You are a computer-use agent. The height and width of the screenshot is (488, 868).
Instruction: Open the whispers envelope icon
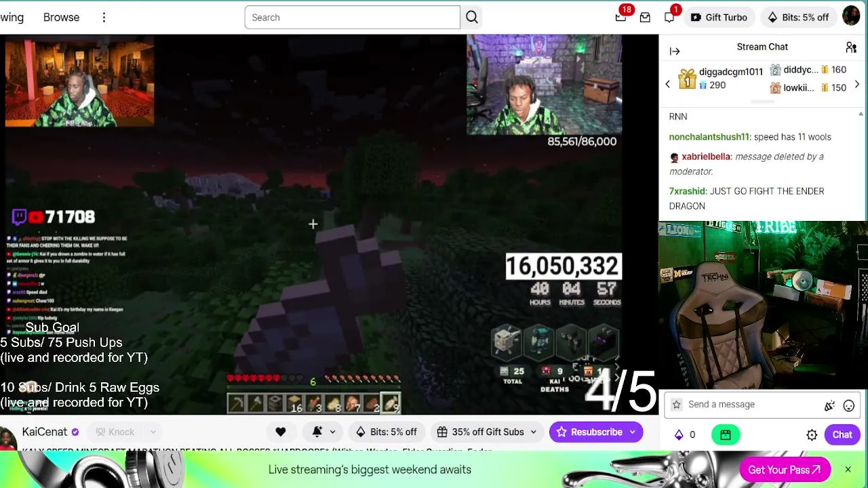point(645,18)
